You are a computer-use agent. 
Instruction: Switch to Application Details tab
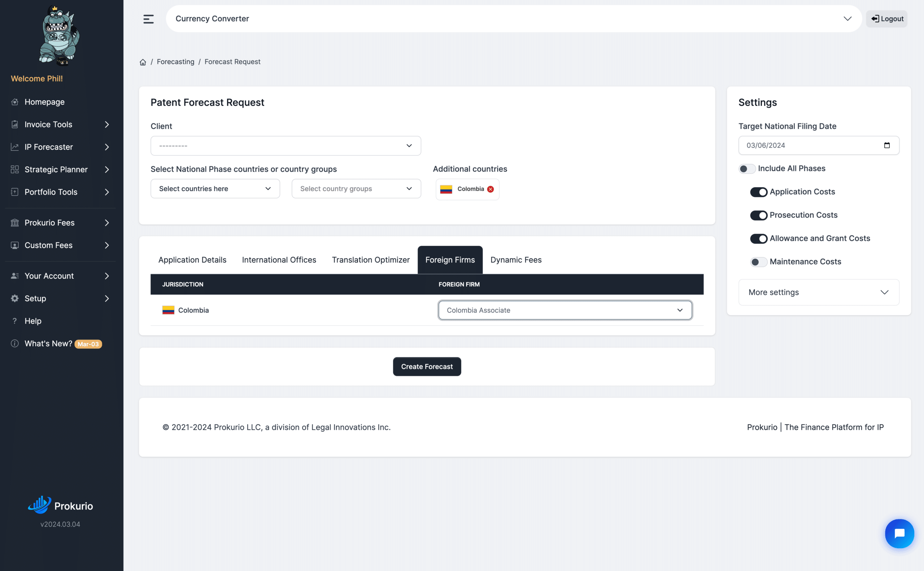click(192, 260)
